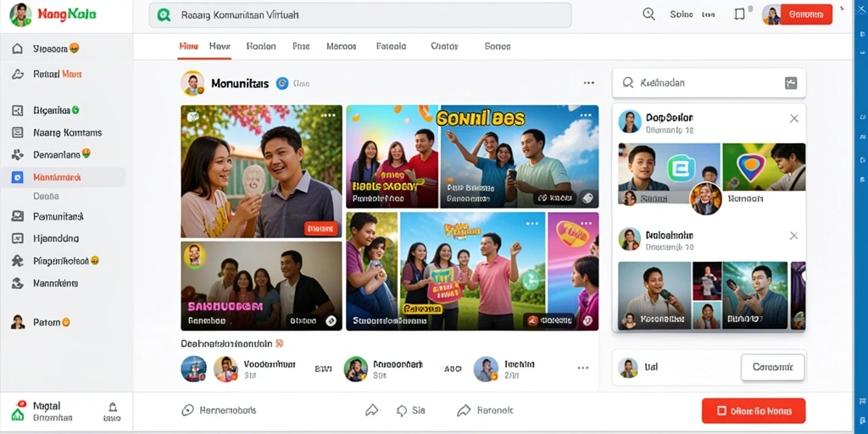This screenshot has height=434, width=868.
Task: Switch to the Hevr tab
Action: click(220, 47)
